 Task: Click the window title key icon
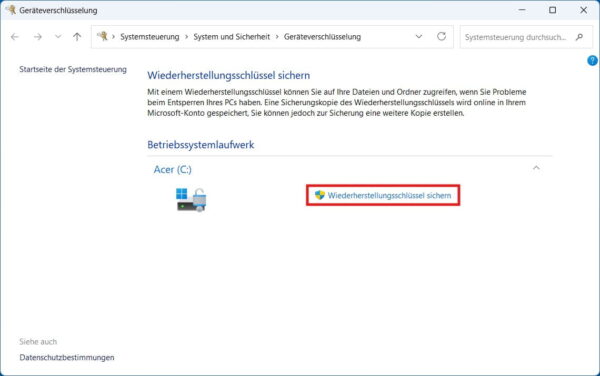click(x=11, y=10)
